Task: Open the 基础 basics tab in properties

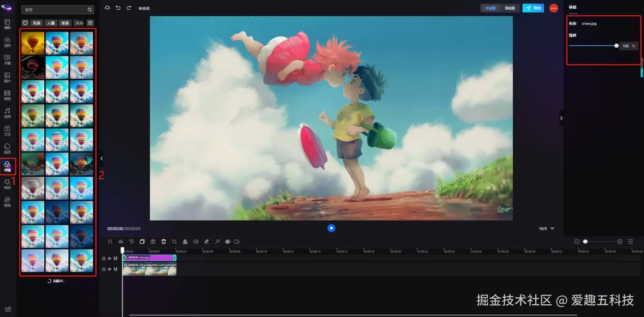Action: (573, 8)
